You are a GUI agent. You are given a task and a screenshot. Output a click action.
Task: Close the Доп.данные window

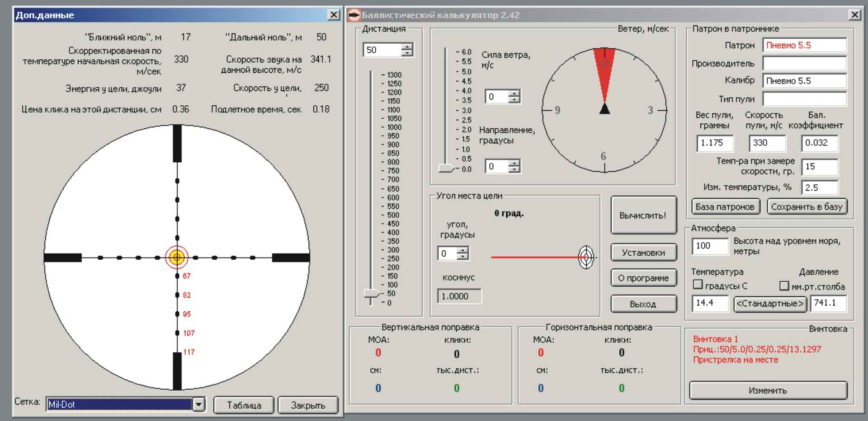(334, 15)
